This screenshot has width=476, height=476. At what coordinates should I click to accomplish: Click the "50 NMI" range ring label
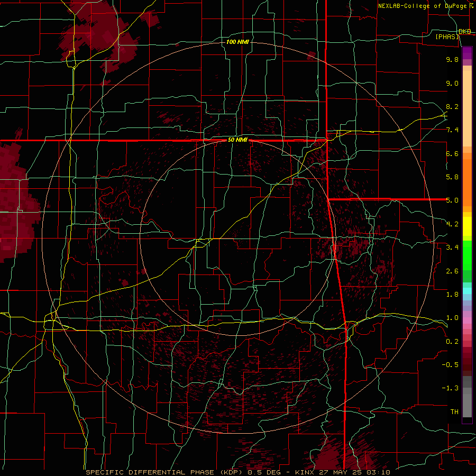[237, 140]
